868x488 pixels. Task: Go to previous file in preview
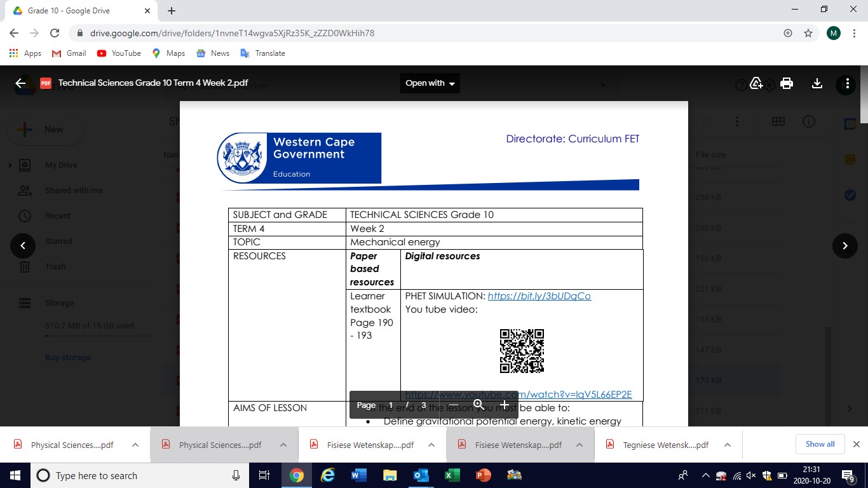click(x=23, y=245)
